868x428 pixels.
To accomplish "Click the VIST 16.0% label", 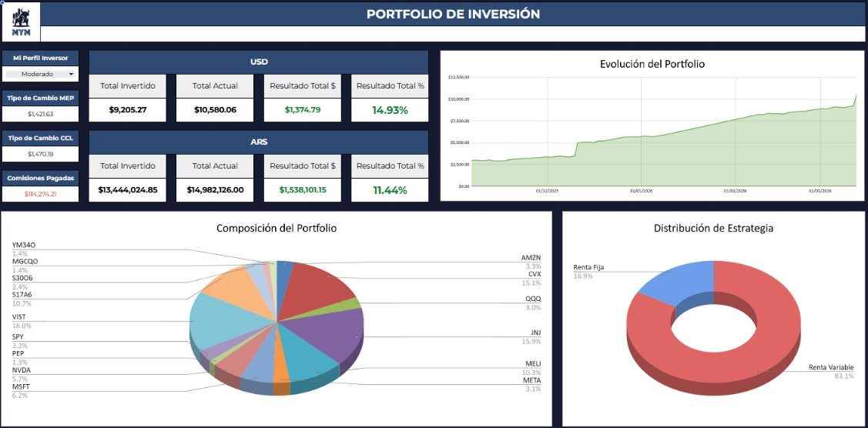I will [x=22, y=321].
